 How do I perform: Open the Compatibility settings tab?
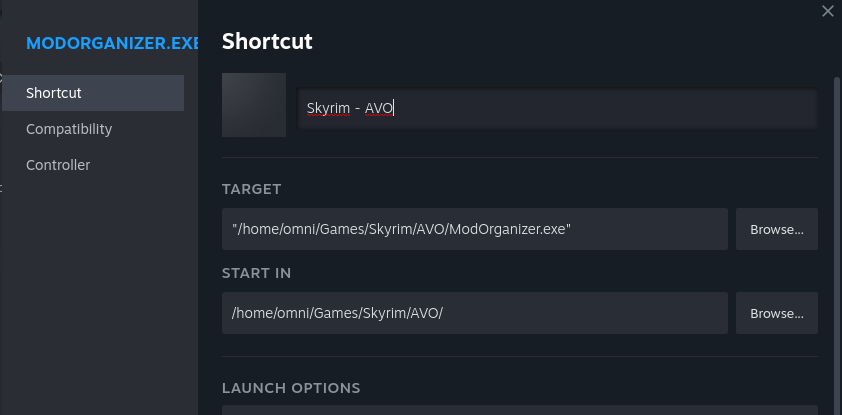69,129
